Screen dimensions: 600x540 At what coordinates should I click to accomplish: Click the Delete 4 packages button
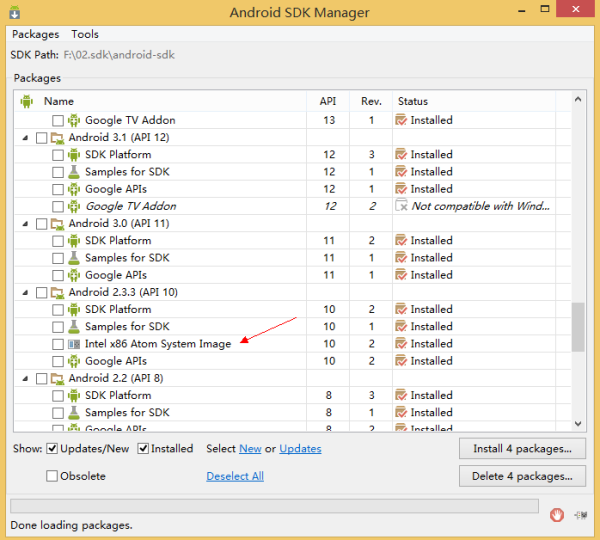(522, 476)
